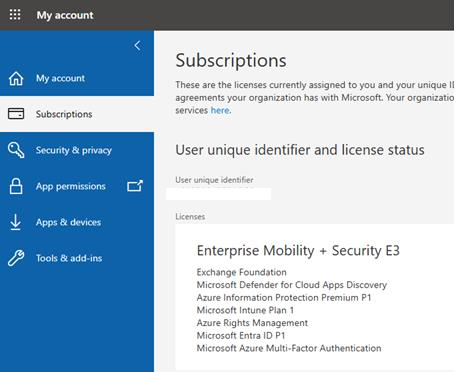Follow the 'here' services link
The width and height of the screenshot is (457, 372).
(x=220, y=110)
